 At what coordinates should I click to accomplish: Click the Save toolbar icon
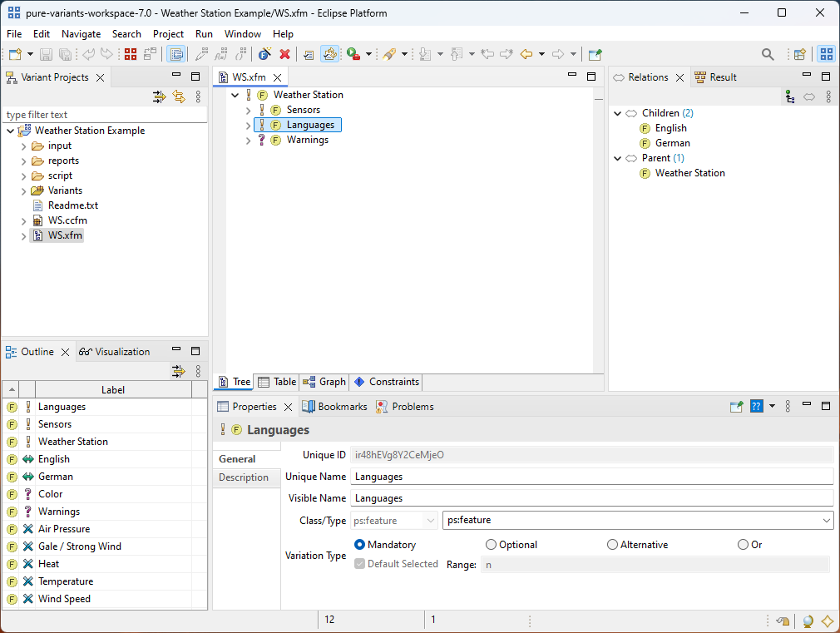click(x=46, y=54)
